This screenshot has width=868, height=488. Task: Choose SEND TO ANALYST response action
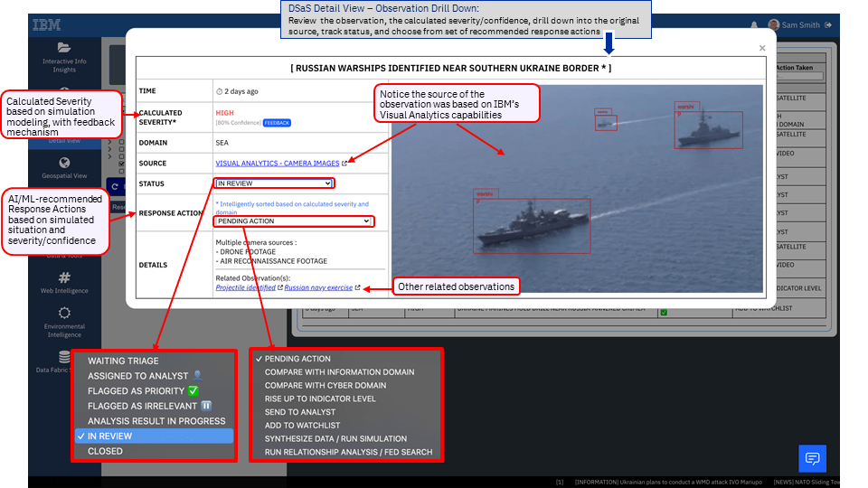click(x=301, y=412)
